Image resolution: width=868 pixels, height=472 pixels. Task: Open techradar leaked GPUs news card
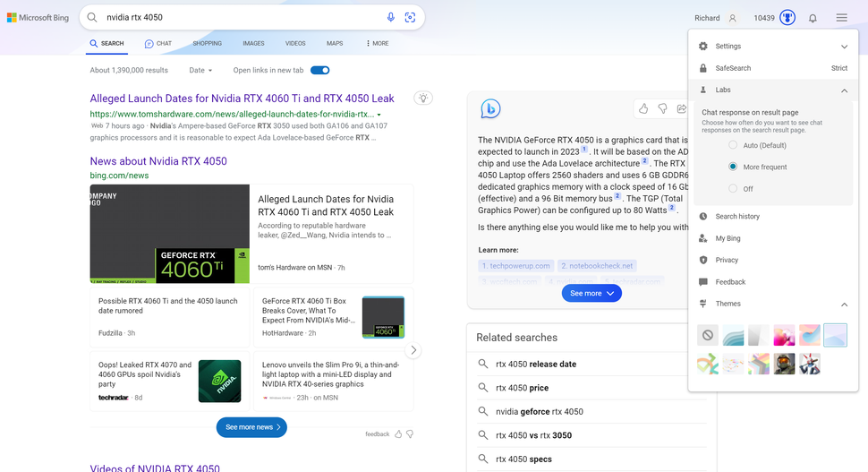[170, 382]
